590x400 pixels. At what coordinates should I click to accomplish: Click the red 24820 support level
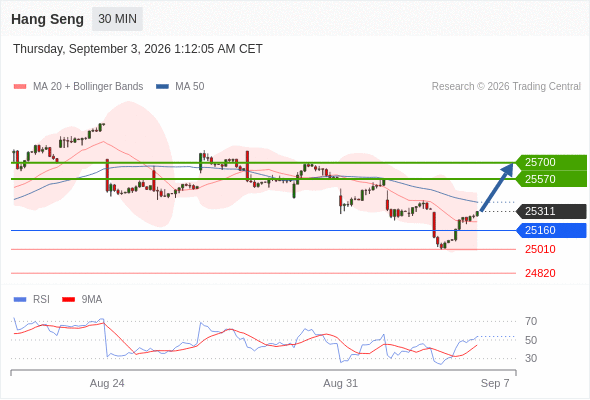[540, 273]
